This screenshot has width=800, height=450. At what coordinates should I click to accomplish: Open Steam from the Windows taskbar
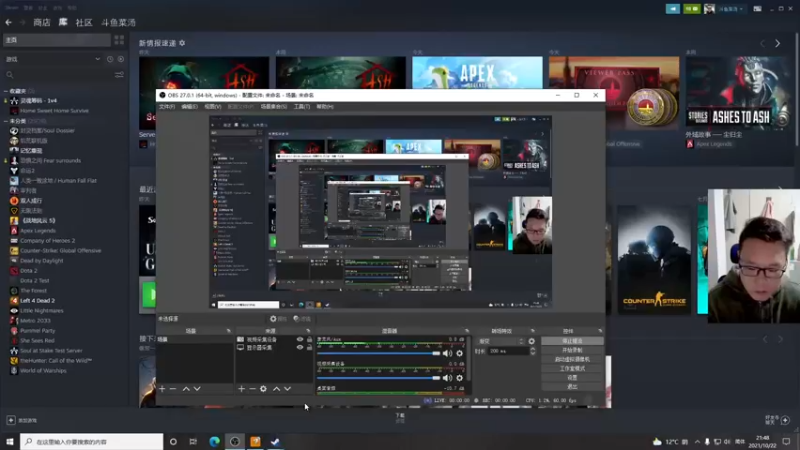[x=276, y=441]
